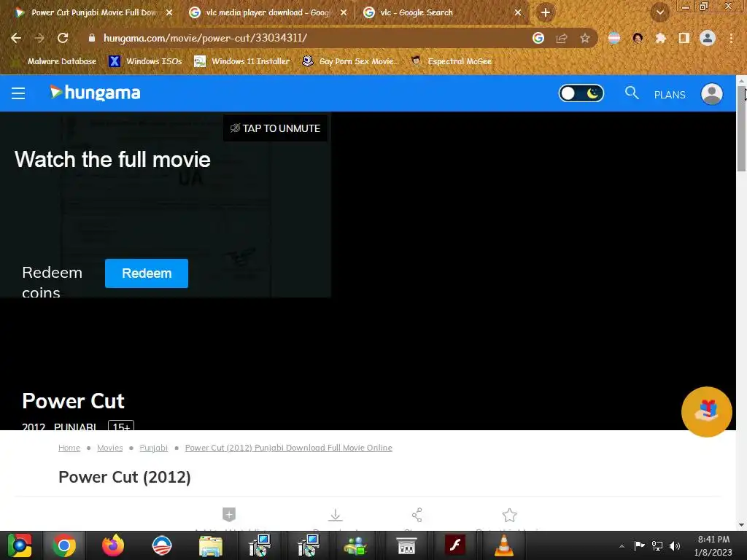Click the download icon below the title
The image size is (747, 560).
coord(336,515)
